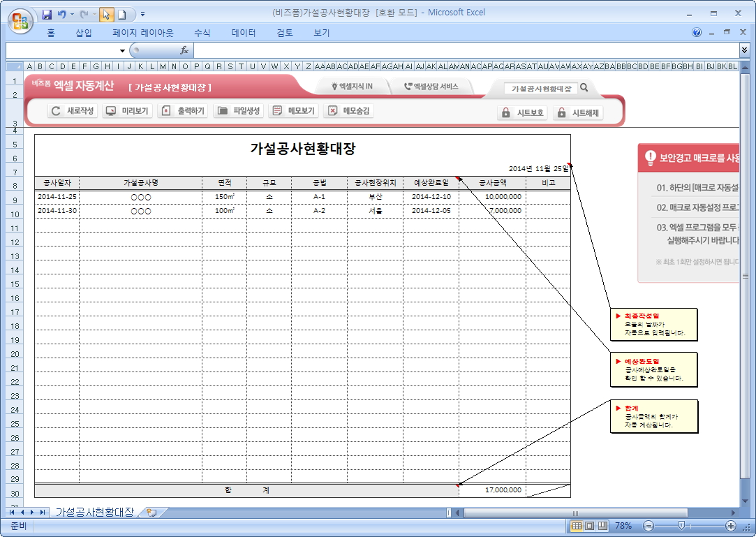Click the 새로작성 button
Image resolution: width=756 pixels, height=537 pixels.
tap(73, 111)
